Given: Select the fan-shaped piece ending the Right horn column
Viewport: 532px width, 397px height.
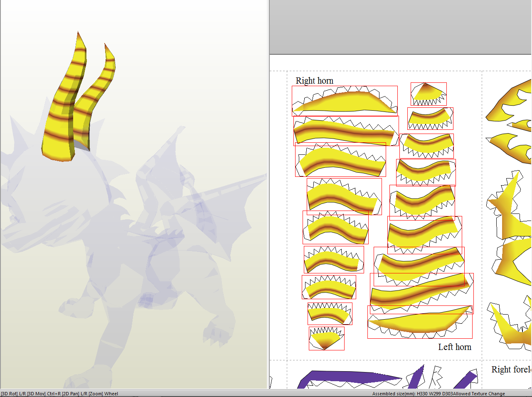Looking at the screenshot, I should pos(327,338).
